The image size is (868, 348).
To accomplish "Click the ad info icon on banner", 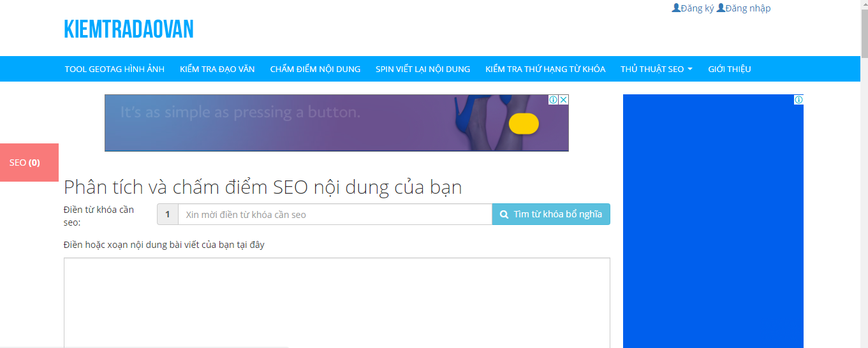I will pyautogui.click(x=554, y=100).
